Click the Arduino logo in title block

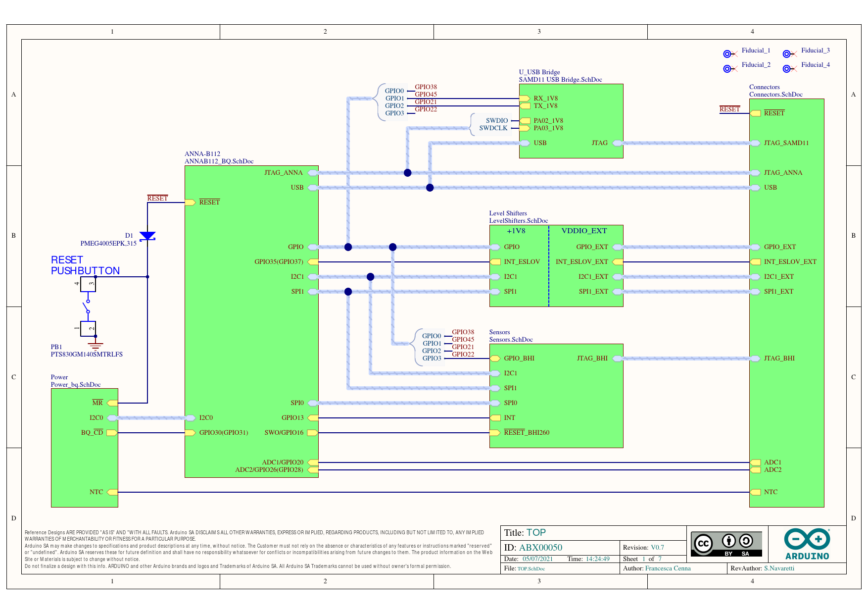pyautogui.click(x=807, y=544)
